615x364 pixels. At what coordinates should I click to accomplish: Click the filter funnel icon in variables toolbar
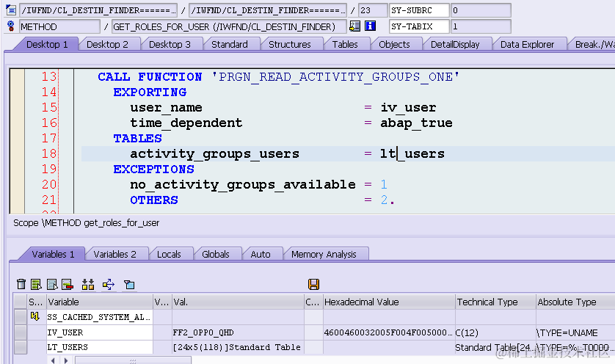point(129,284)
